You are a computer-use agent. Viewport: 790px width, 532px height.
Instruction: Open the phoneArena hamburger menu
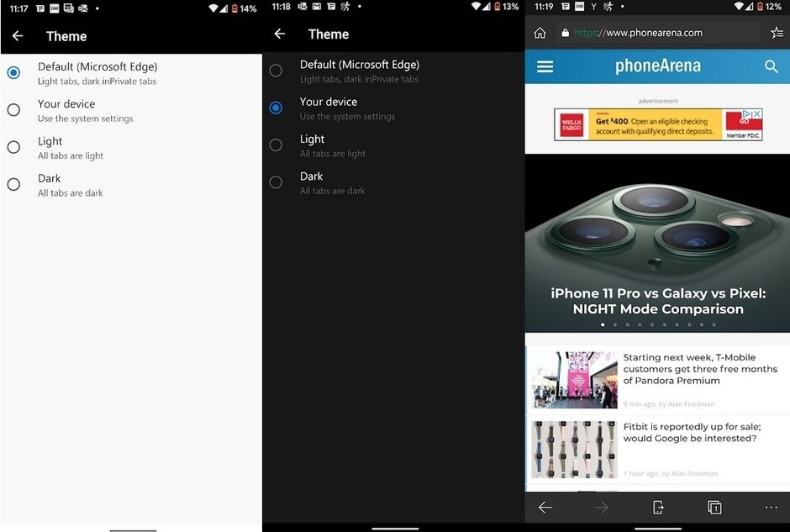point(545,66)
